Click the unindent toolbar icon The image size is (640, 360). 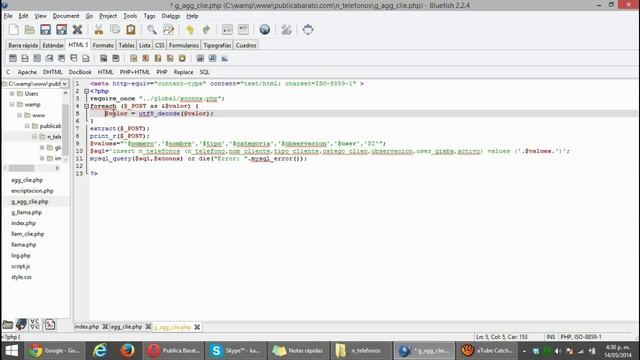point(227,30)
